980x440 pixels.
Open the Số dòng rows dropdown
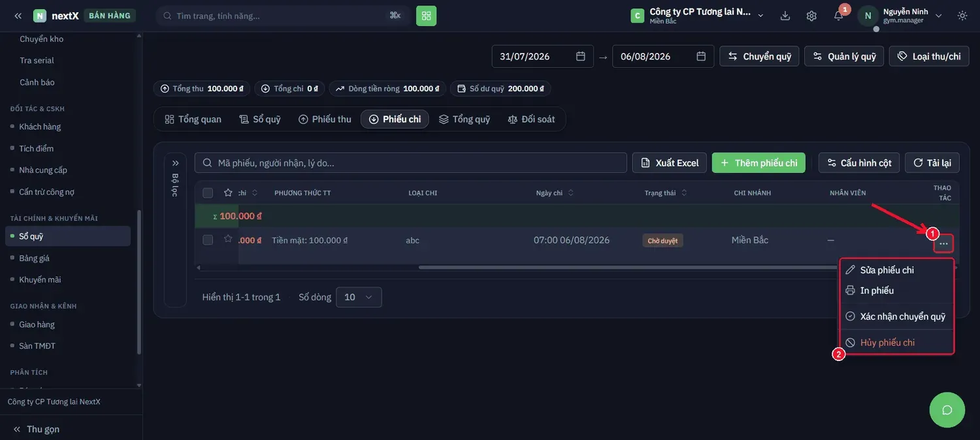tap(359, 297)
